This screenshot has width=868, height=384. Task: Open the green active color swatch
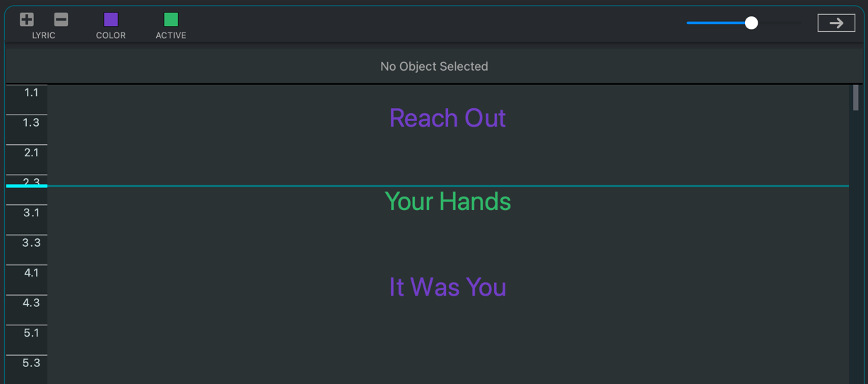(171, 20)
